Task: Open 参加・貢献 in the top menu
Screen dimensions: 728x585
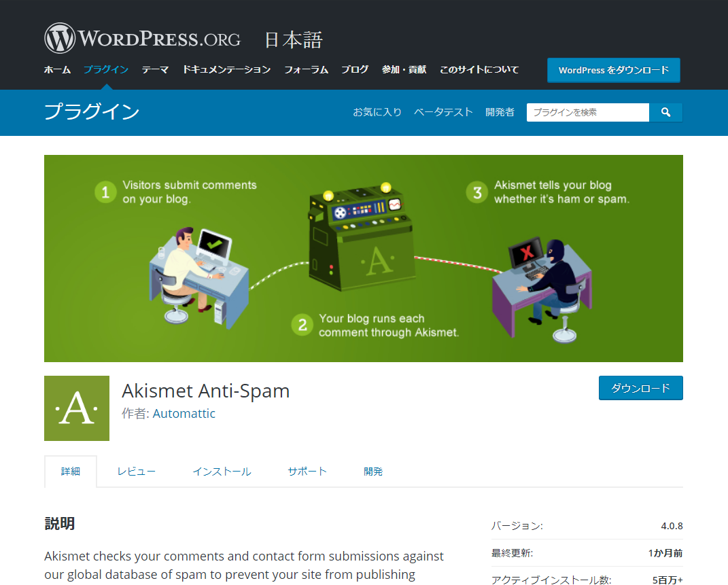Action: point(404,69)
